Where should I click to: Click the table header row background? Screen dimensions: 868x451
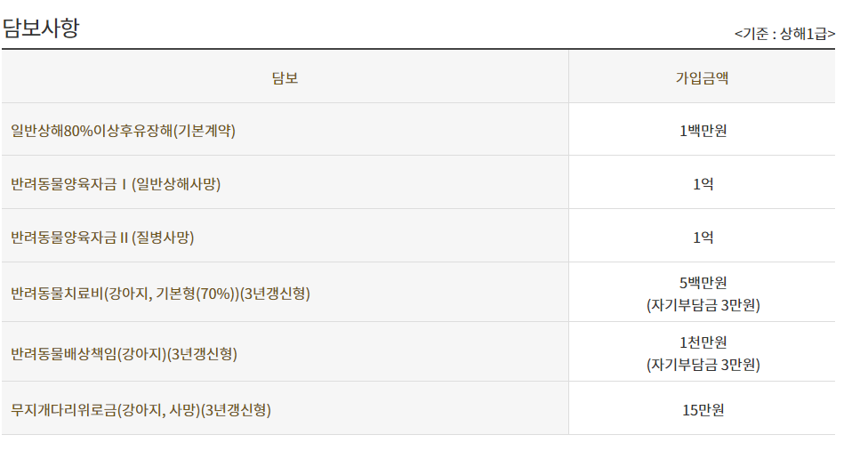(x=419, y=77)
